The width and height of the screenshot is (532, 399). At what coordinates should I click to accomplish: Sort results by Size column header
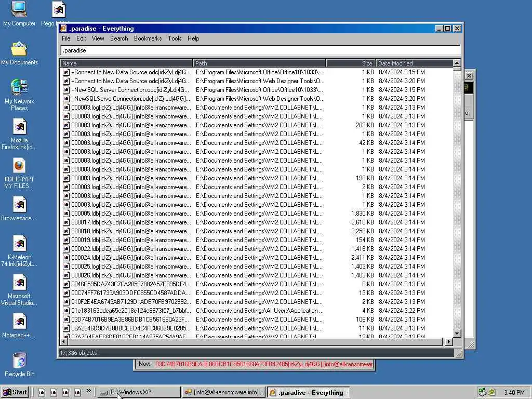351,63
